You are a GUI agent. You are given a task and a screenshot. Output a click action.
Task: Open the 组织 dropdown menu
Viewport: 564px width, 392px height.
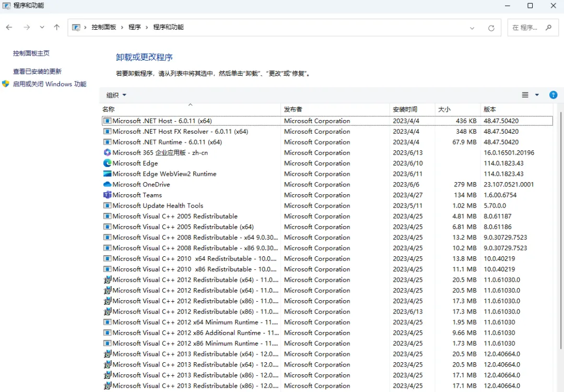116,95
